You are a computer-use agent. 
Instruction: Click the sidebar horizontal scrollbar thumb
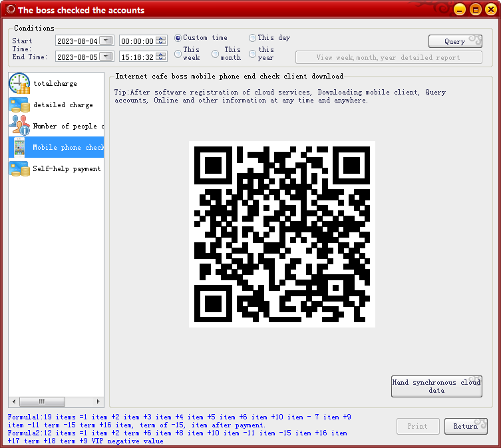point(42,401)
